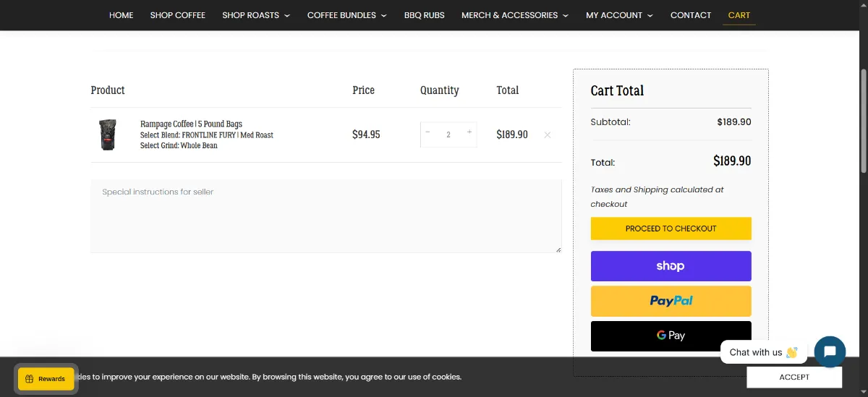Increase quantity with the plus button
This screenshot has height=397, width=868.
469,132
